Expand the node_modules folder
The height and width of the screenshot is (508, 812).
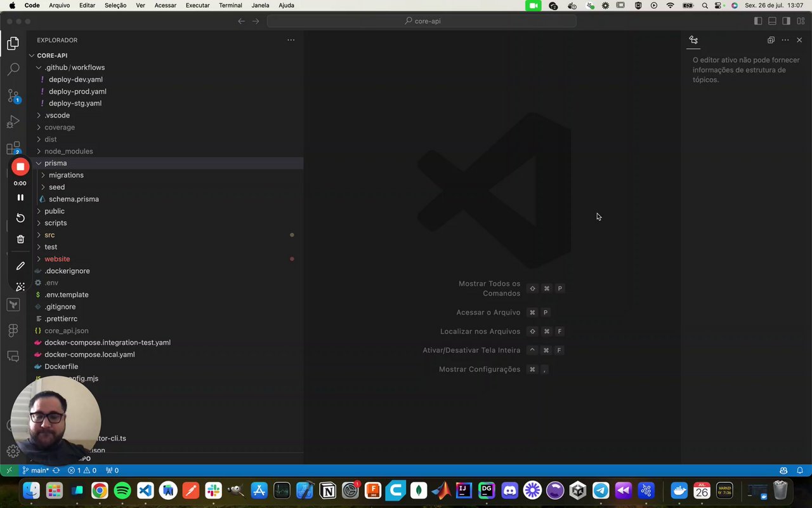[x=165, y=151]
